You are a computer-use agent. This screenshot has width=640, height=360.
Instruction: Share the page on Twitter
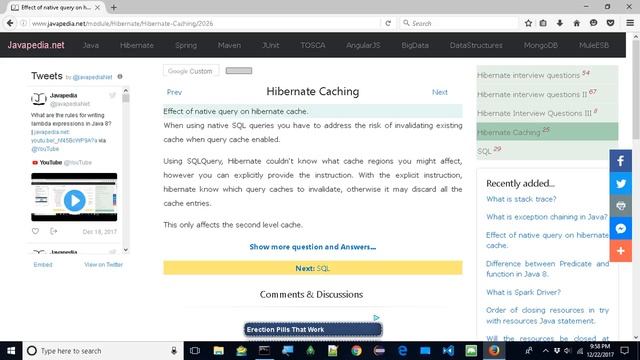tap(620, 183)
